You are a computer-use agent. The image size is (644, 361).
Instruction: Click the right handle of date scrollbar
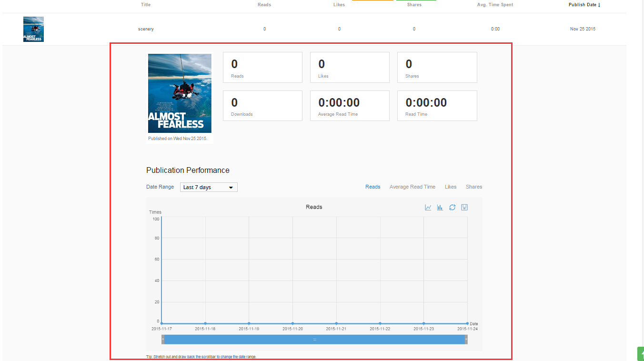coord(466,340)
